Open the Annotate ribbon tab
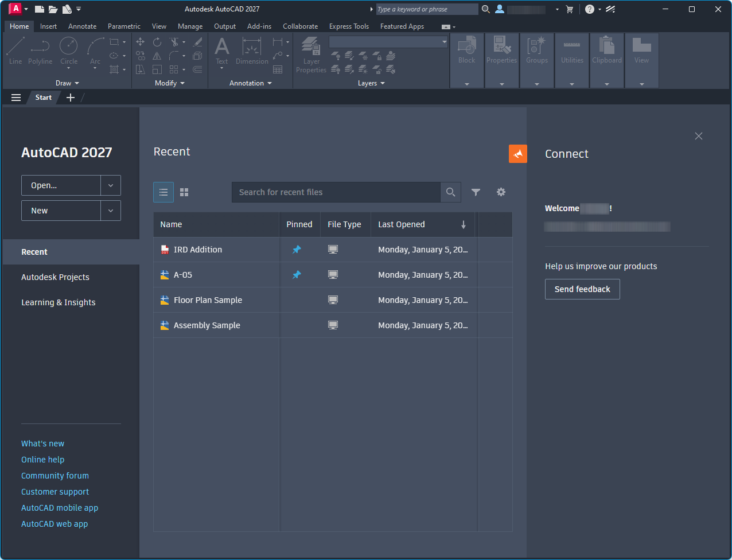The height and width of the screenshot is (560, 732). [x=82, y=26]
